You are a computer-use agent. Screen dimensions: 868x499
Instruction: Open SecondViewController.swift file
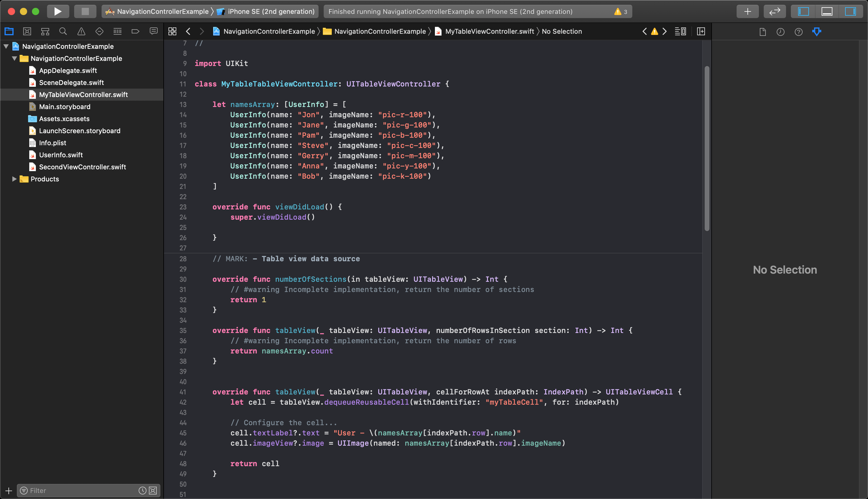(x=82, y=167)
